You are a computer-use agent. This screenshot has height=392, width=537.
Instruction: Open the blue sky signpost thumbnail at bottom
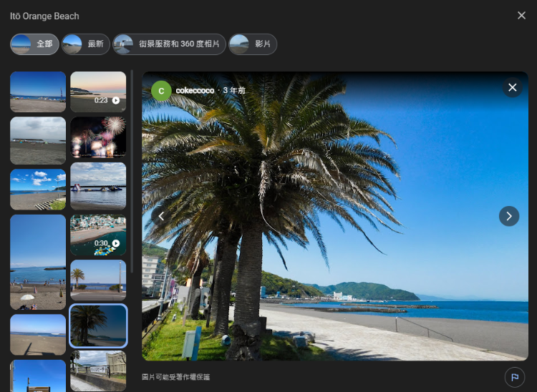38,376
